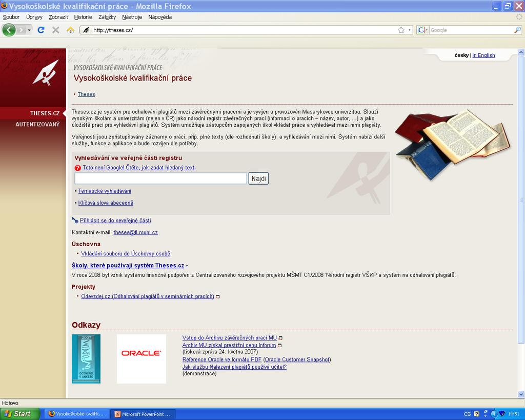Click the tray icon left of the clock

[502, 414]
